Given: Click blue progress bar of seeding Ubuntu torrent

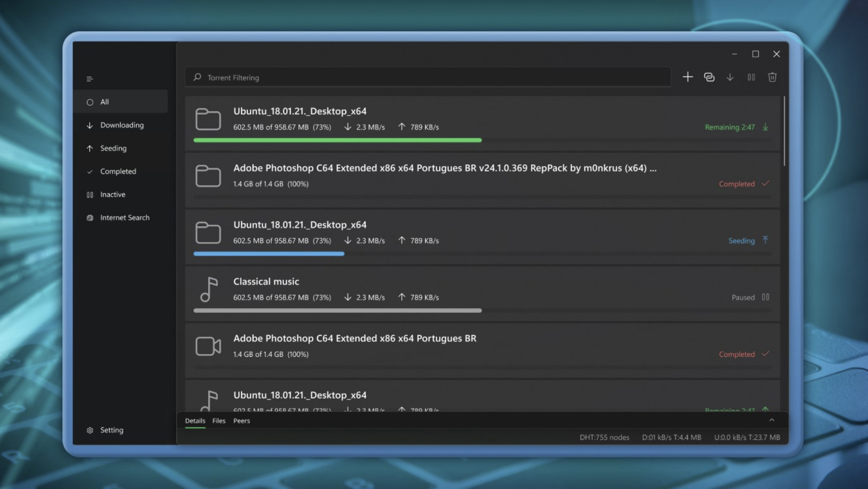Looking at the screenshot, I should coord(269,254).
